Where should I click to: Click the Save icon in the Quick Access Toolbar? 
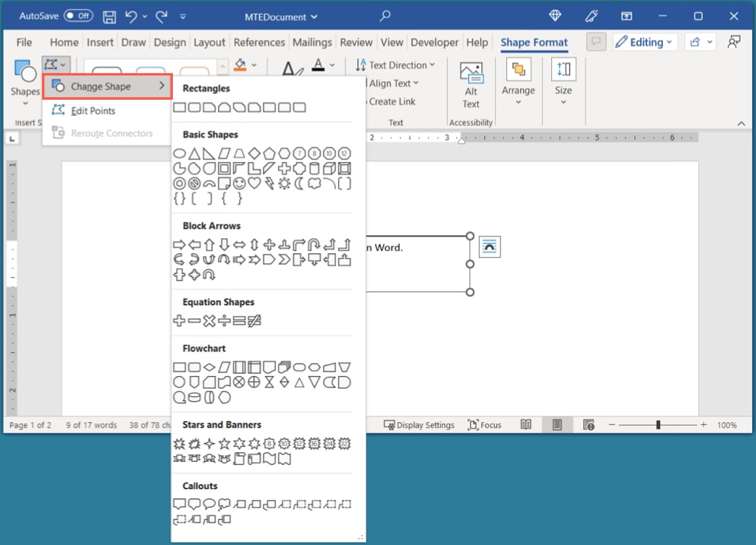(108, 16)
